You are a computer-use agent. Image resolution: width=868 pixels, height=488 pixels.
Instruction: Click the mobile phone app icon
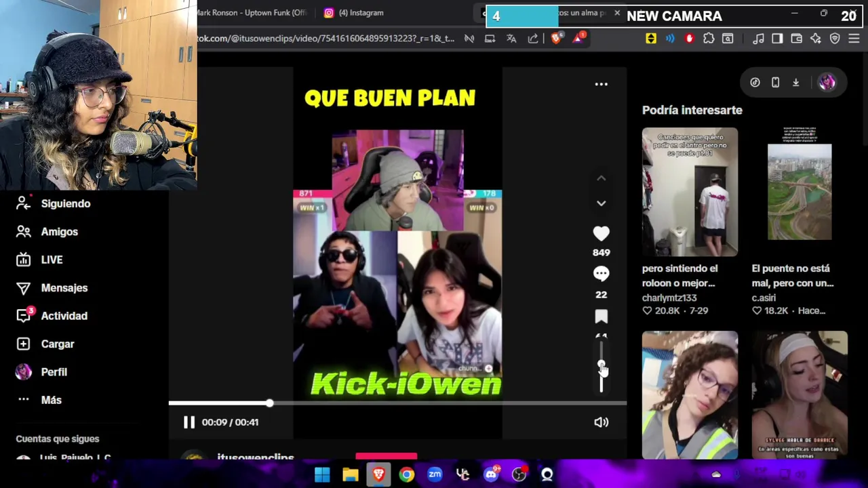pyautogui.click(x=775, y=82)
